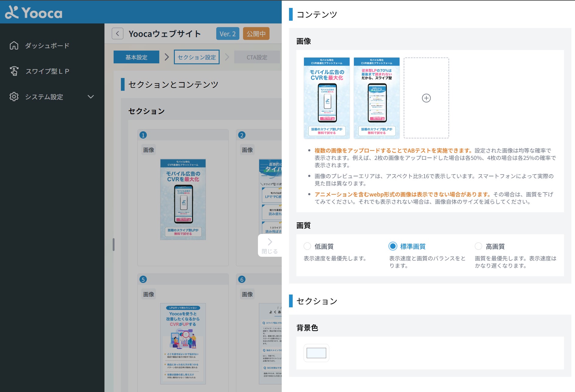Click section number 2 badge
Screen dimensions: 575x392
click(242, 135)
